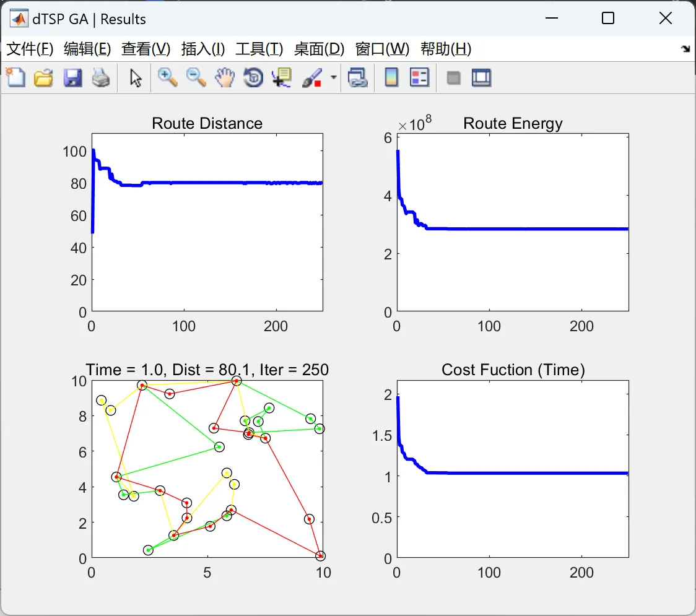Click the dock figure arrow in menu bar

click(x=686, y=49)
